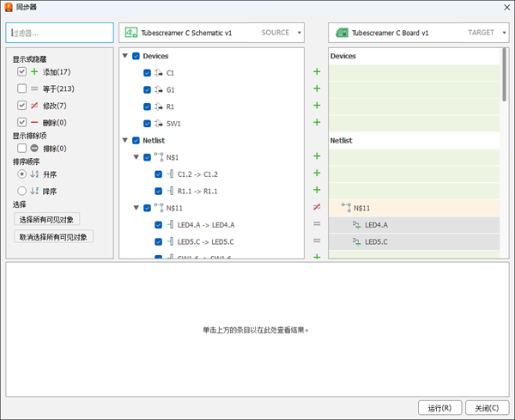The image size is (515, 420).
Task: Toggle the 修改(7) filter checkbox
Action: click(x=21, y=106)
